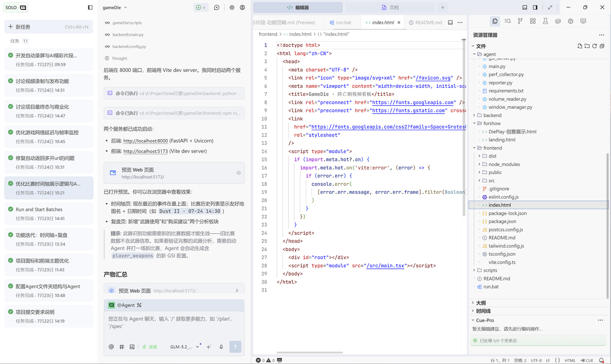
Task: Click 新任务 new task button
Action: pyautogui.click(x=49, y=27)
